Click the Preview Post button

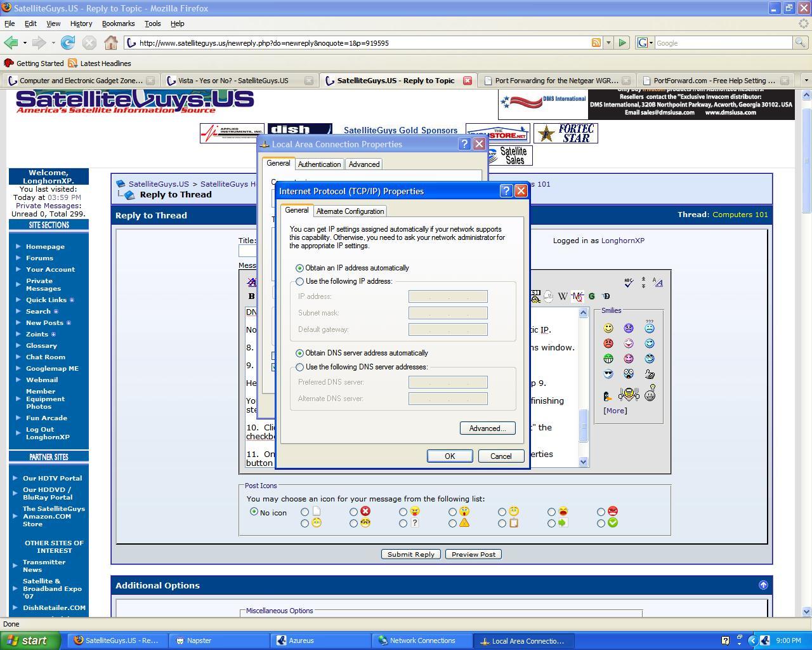coord(473,554)
